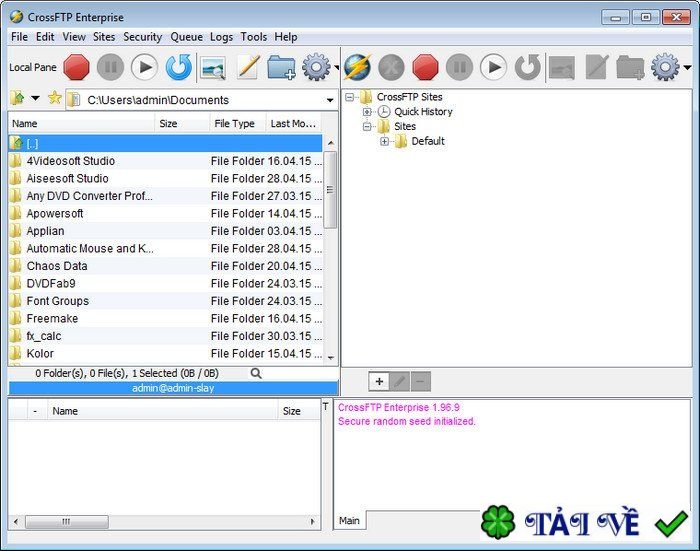
Task: Click the remote pane grayed new folder icon
Action: coord(630,68)
